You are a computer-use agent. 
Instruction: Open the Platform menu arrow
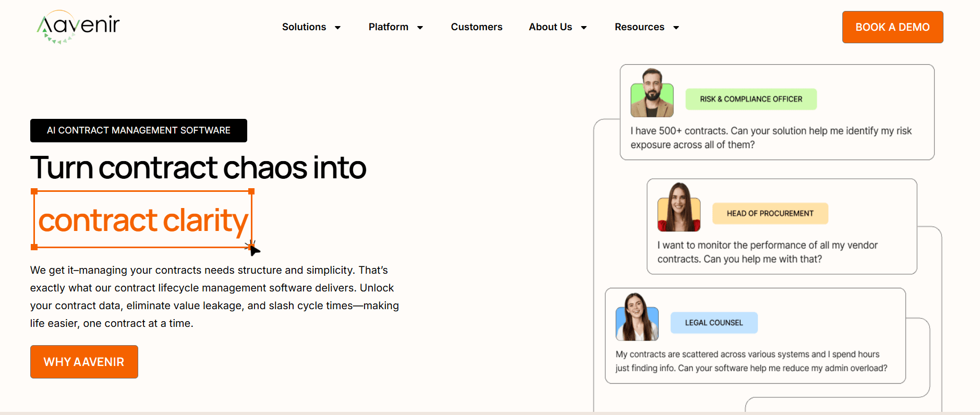click(x=420, y=28)
